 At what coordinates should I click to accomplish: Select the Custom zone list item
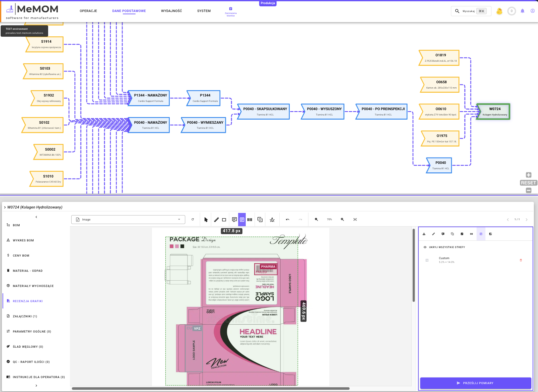pos(476,260)
